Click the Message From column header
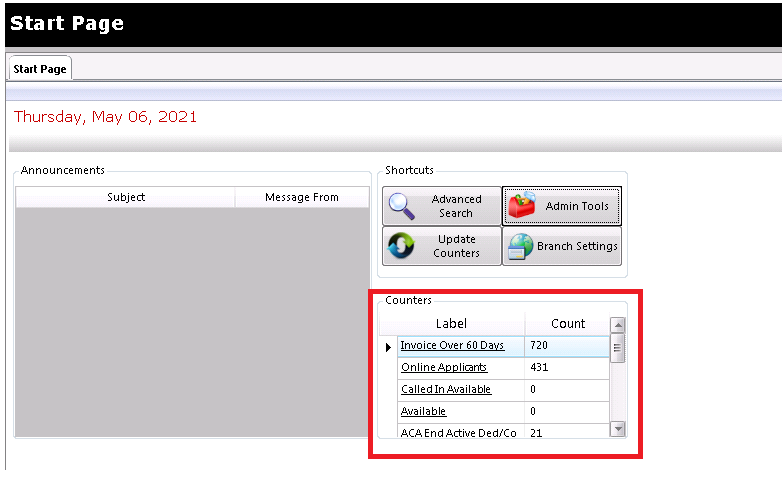Viewport: 782px width, 477px height. [301, 197]
